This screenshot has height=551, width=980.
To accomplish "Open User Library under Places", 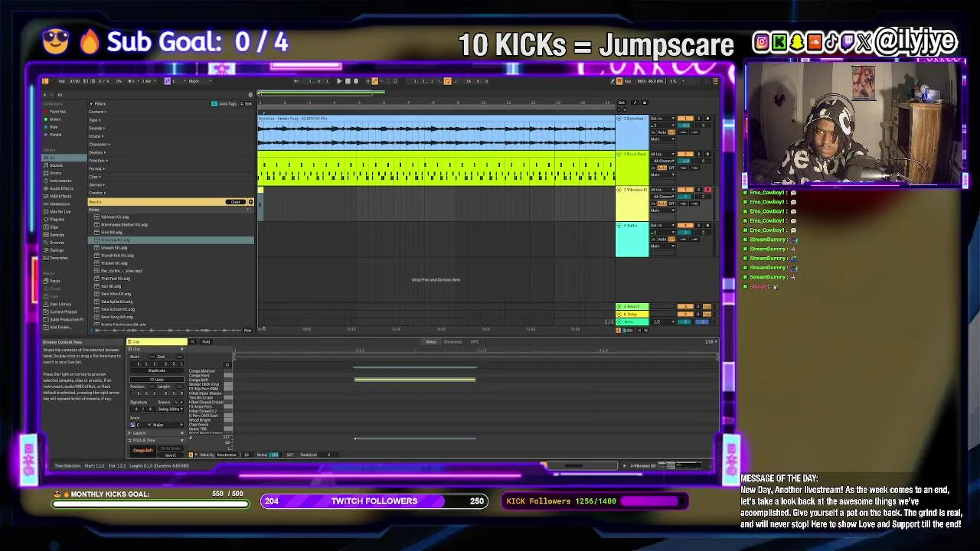I will pyautogui.click(x=58, y=304).
